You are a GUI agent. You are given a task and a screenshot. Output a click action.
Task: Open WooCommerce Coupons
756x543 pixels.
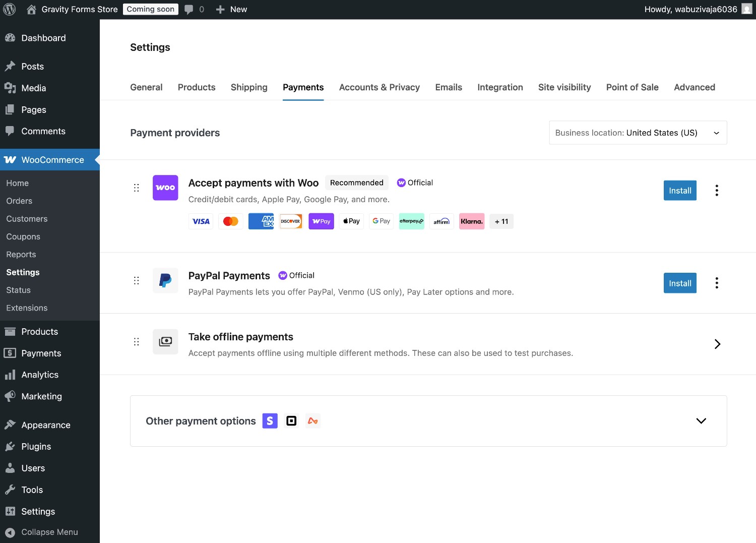click(23, 236)
